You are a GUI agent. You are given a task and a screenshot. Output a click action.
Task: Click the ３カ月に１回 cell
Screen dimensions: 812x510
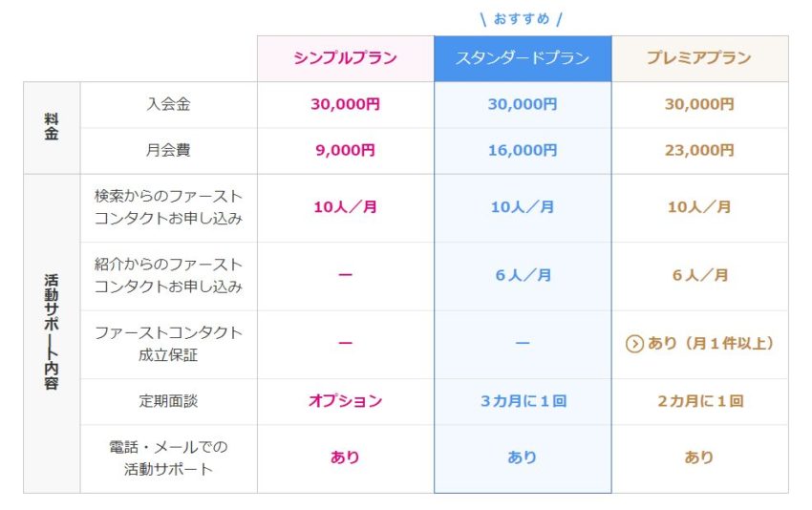click(524, 401)
